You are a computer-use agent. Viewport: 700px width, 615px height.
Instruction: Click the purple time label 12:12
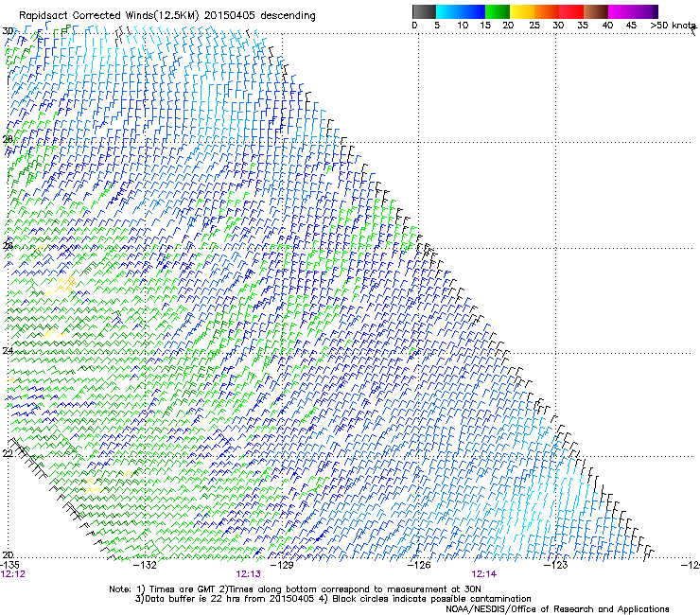pyautogui.click(x=13, y=574)
